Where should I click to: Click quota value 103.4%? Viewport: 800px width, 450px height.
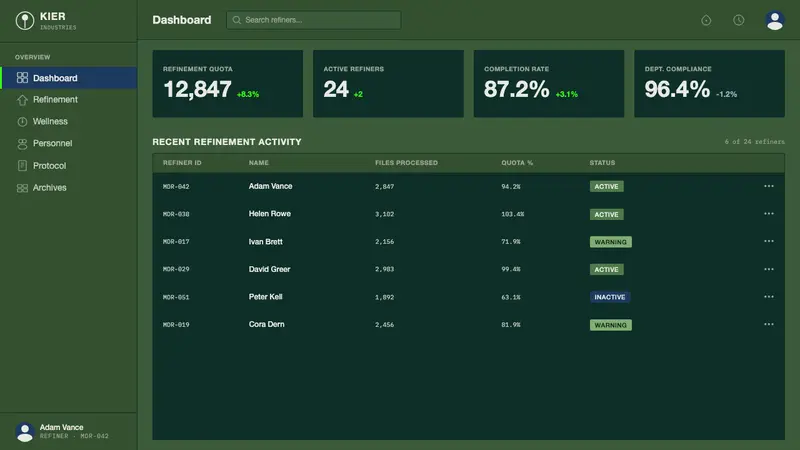[x=513, y=214]
